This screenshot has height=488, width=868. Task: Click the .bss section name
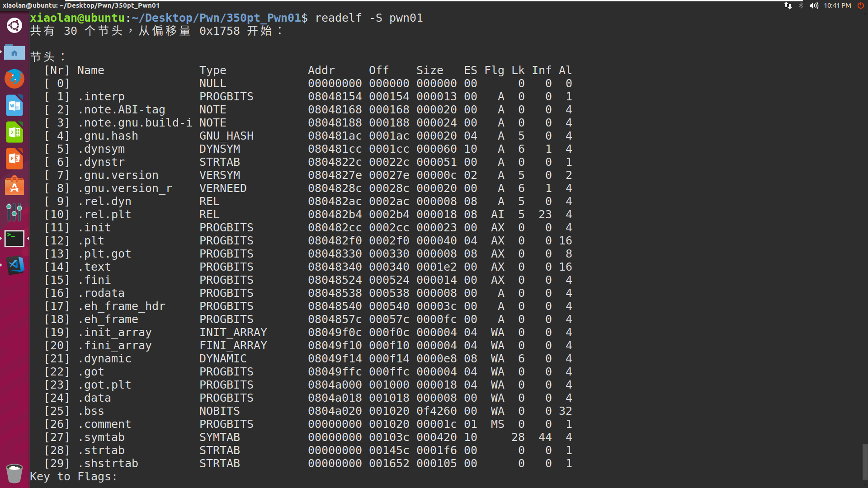[x=91, y=411]
